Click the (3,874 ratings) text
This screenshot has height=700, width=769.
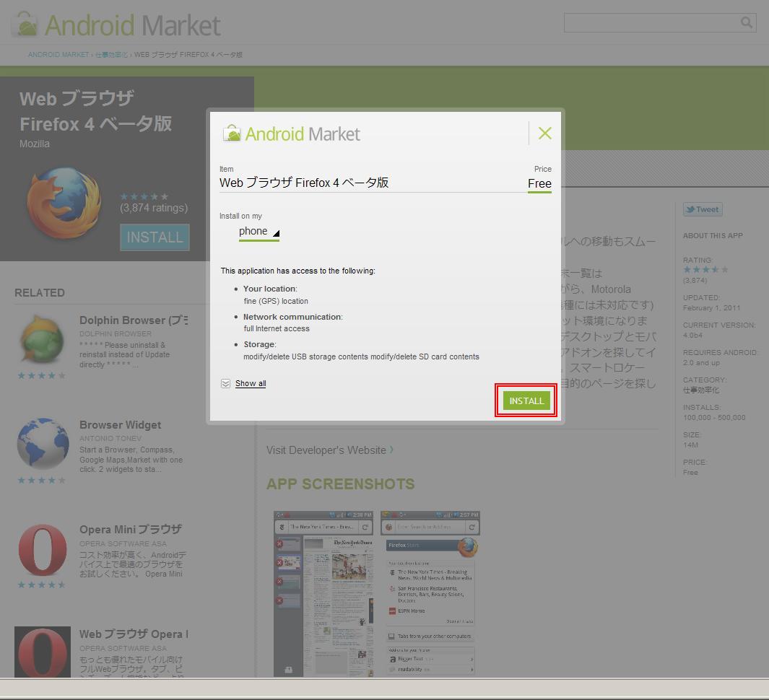[154, 208]
